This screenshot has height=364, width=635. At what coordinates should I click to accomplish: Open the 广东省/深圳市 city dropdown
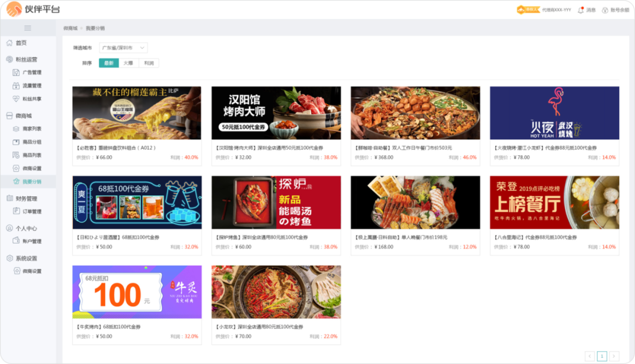(123, 48)
